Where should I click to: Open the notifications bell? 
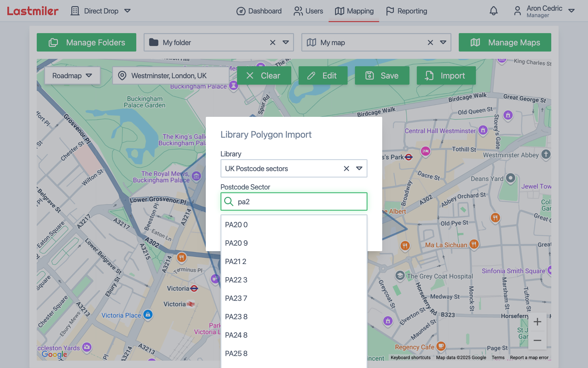coord(493,11)
